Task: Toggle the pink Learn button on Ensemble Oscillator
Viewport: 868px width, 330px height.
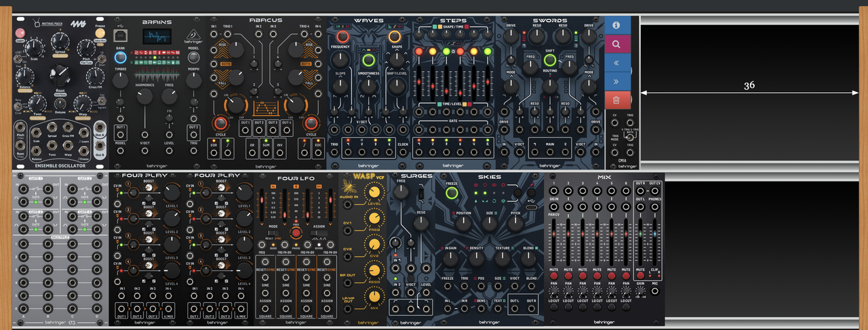Action: 19,33
